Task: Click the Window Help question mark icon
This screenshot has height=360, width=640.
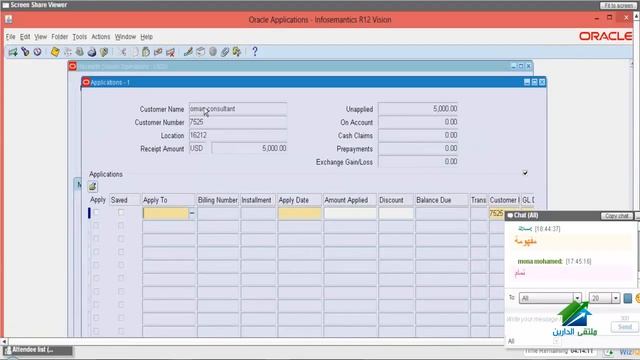Action: click(255, 52)
